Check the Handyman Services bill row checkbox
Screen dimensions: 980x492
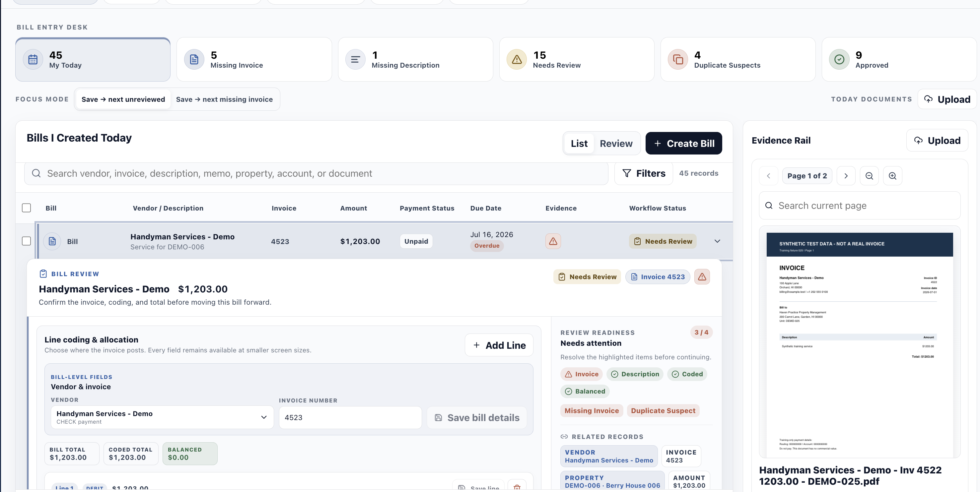pos(26,241)
